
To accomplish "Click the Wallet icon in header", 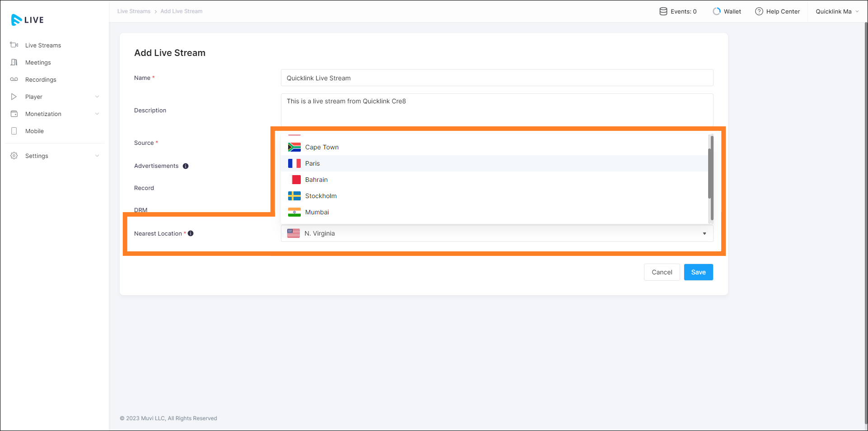I will pos(717,11).
